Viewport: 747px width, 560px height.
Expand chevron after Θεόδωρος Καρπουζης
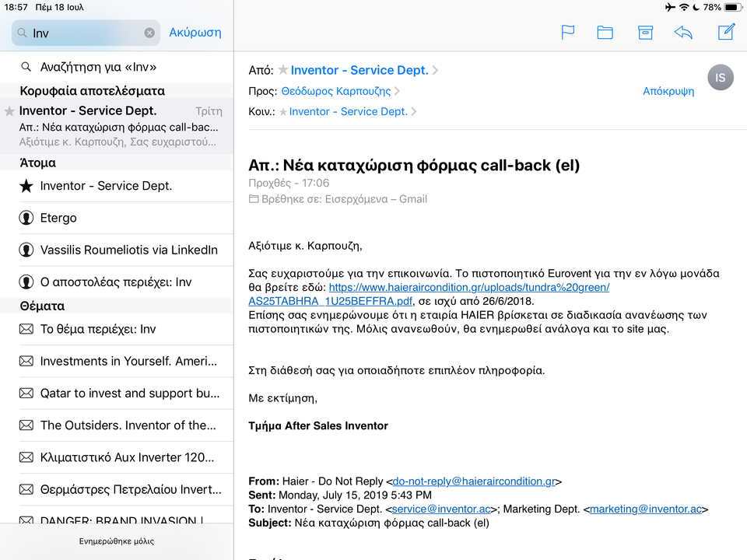click(397, 91)
